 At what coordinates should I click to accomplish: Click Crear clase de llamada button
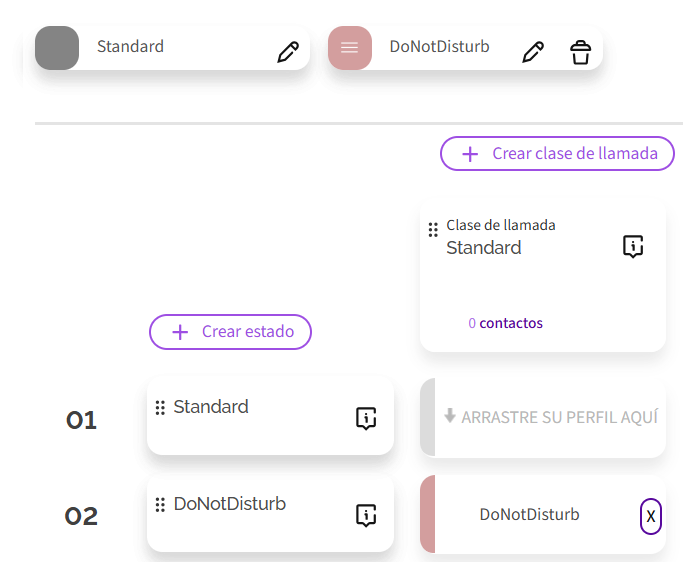[x=557, y=154]
